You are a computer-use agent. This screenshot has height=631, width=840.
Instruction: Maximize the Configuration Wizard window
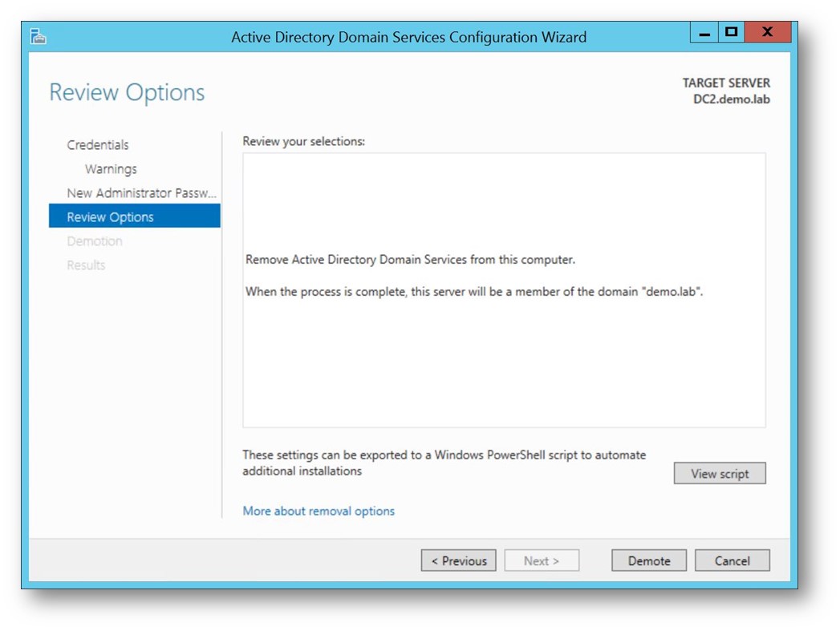point(730,33)
